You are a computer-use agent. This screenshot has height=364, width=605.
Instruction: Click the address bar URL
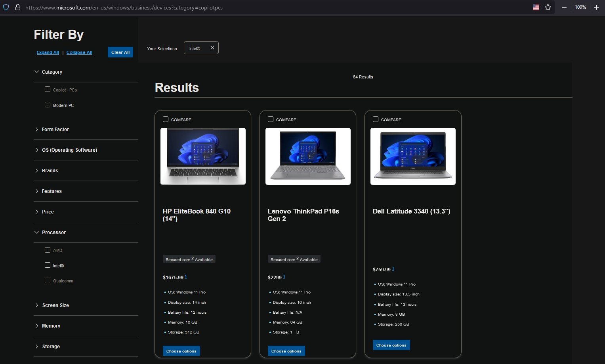point(124,8)
